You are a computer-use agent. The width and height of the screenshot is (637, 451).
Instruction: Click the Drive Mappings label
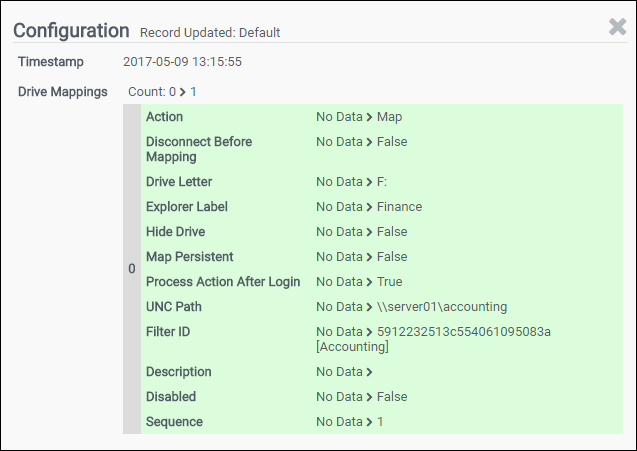pos(63,92)
